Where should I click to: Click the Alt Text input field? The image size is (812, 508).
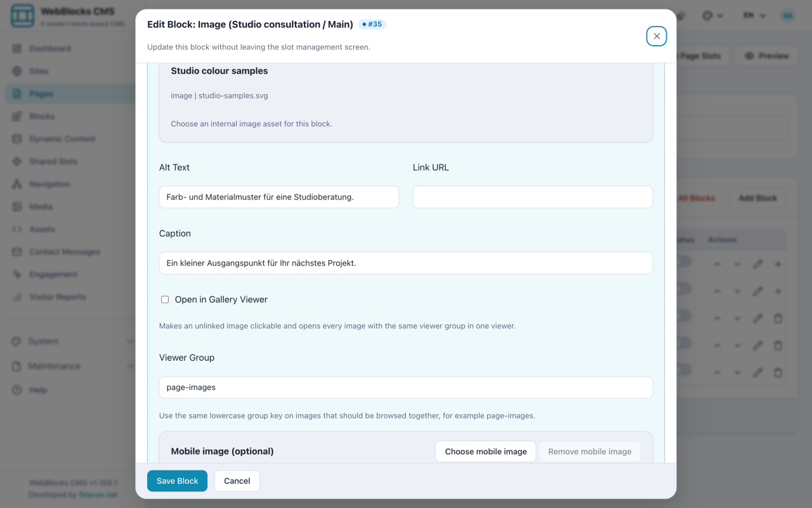point(279,197)
